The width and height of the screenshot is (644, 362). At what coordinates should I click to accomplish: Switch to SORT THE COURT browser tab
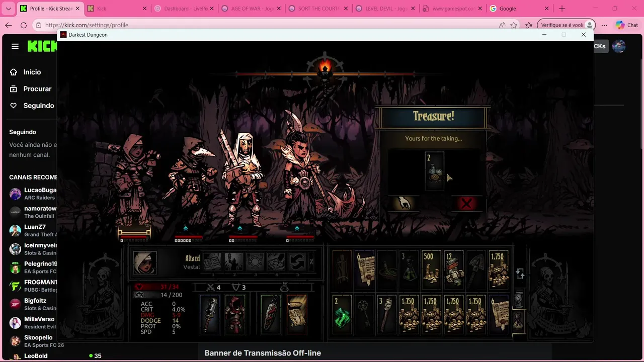click(x=317, y=9)
